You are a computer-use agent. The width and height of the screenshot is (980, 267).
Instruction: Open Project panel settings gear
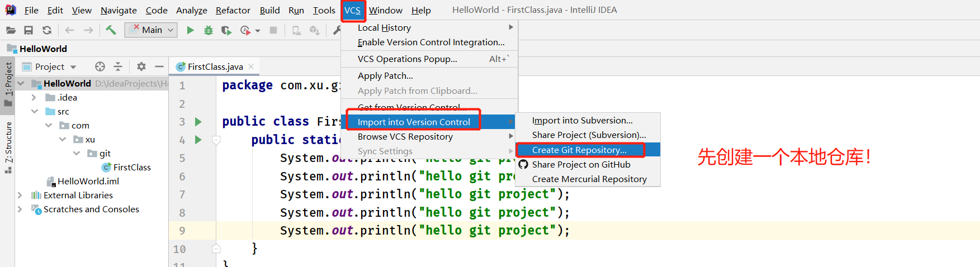[141, 66]
